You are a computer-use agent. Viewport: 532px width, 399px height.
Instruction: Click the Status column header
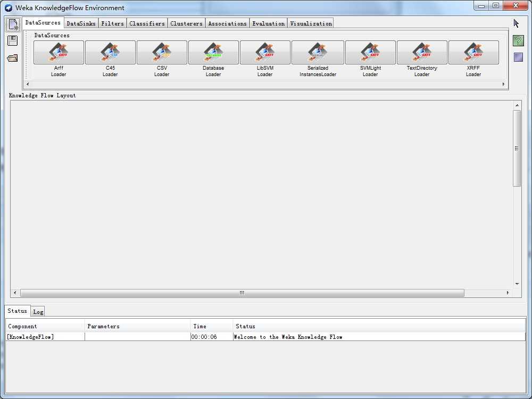pos(379,326)
